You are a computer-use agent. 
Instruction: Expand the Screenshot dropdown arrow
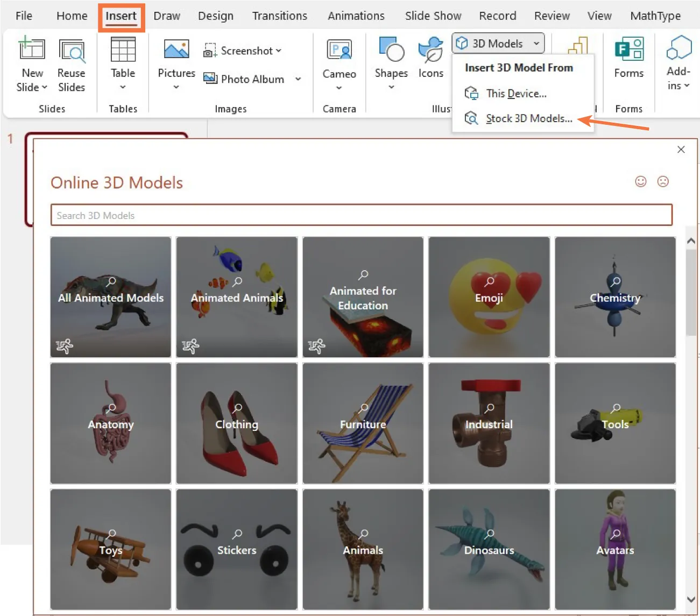tap(278, 51)
